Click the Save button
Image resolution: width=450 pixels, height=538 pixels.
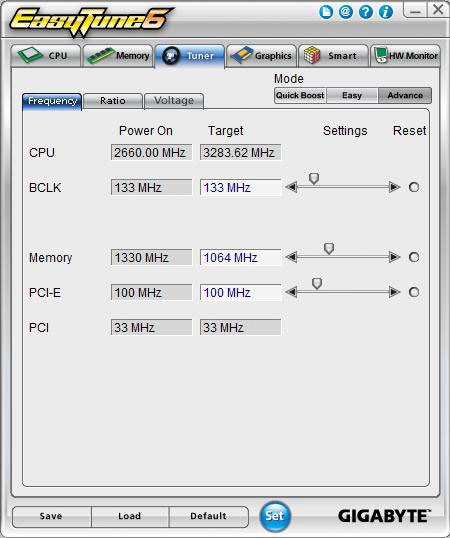[51, 516]
